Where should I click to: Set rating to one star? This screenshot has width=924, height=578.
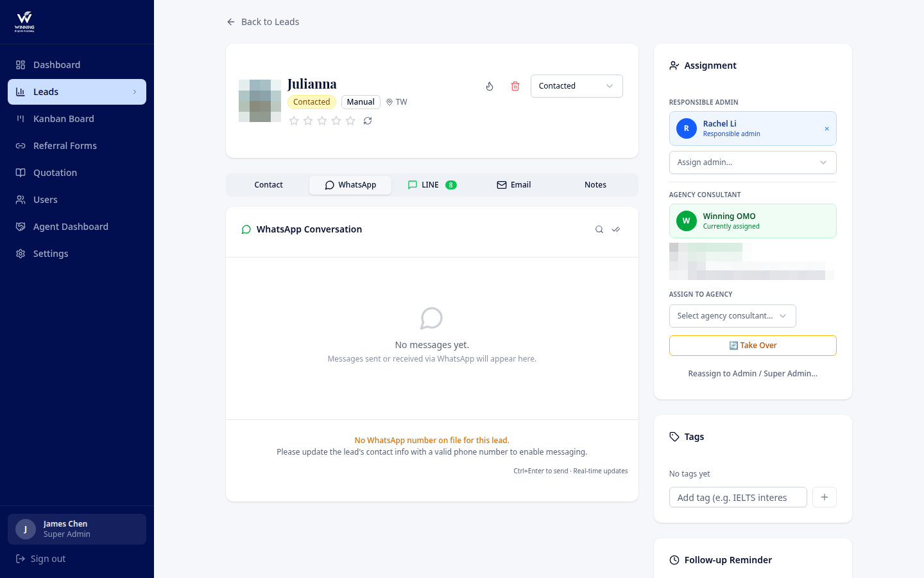294,121
